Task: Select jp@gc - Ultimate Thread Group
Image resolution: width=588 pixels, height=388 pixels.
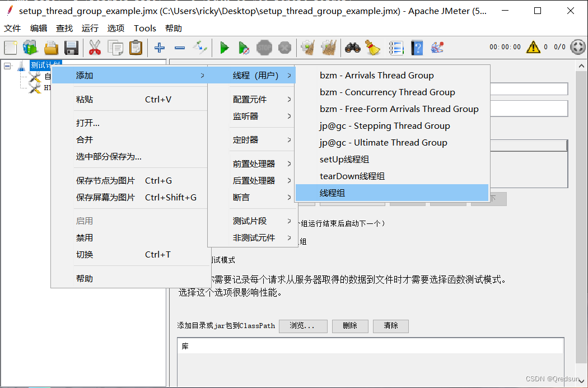Action: click(392, 143)
